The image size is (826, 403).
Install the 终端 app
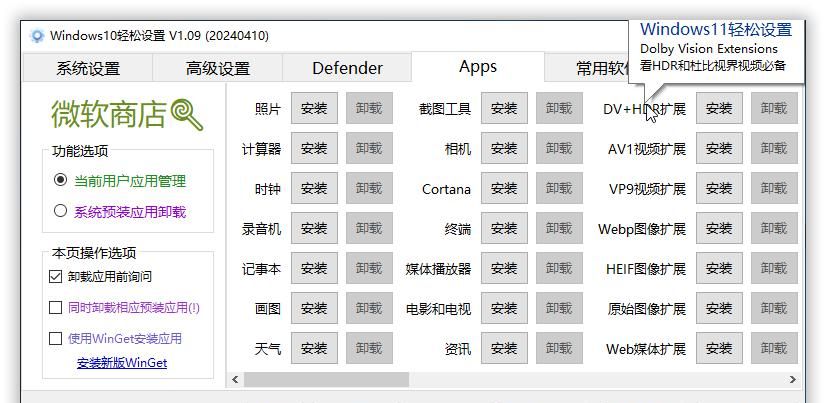pyautogui.click(x=504, y=229)
